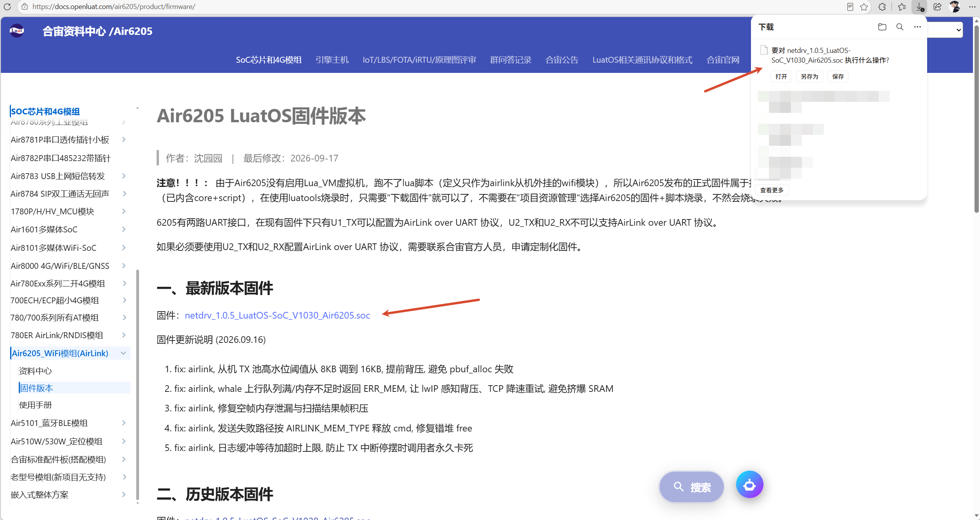Expand Air8101多媒体WiFi-SoC chevron
Viewport: 980px width, 520px height.
pyautogui.click(x=124, y=248)
